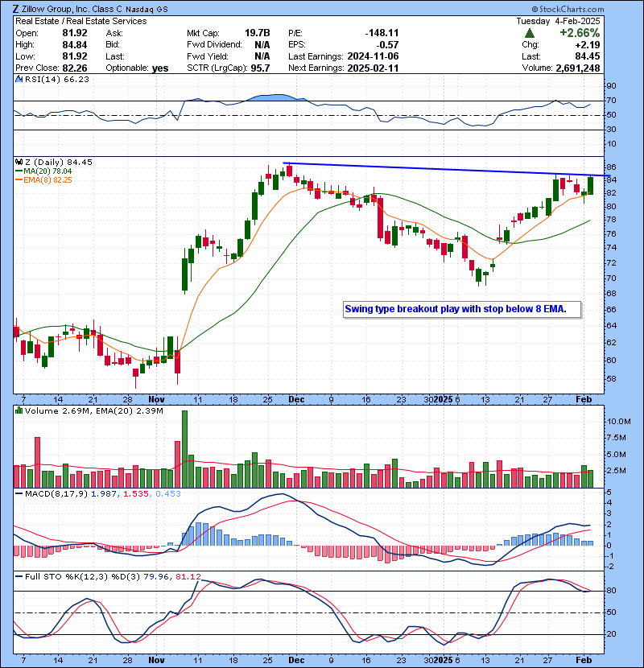
Task: Click the EMA(8) orange legend line
Action: pos(19,179)
